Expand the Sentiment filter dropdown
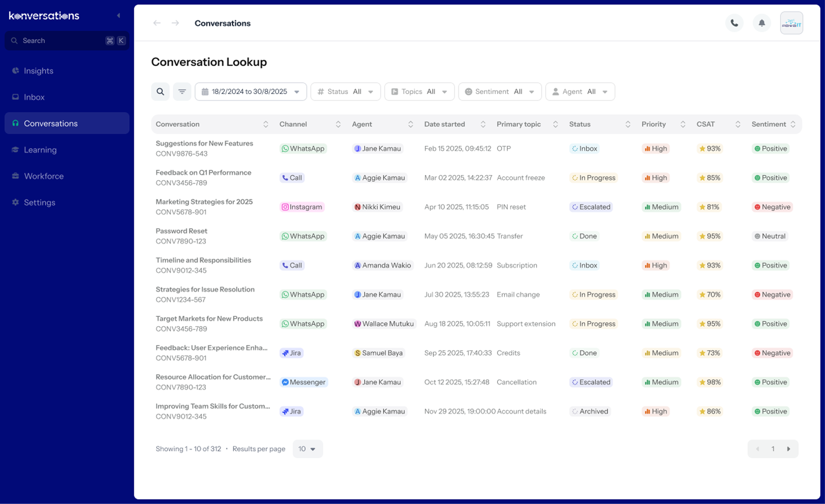Viewport: 825px width, 504px height. 500,92
